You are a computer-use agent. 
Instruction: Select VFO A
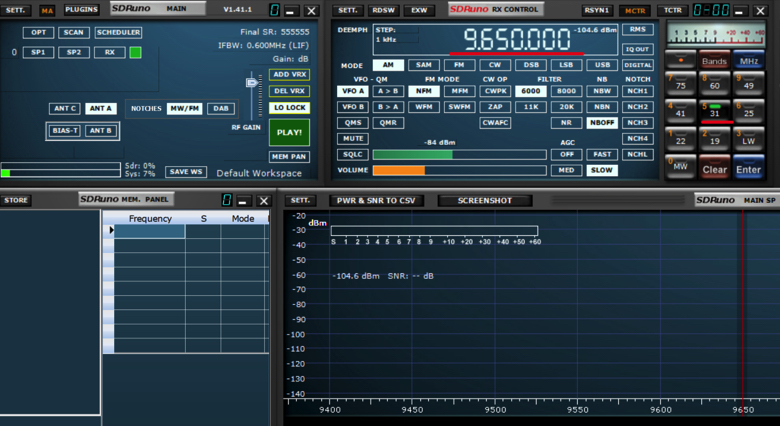click(353, 91)
